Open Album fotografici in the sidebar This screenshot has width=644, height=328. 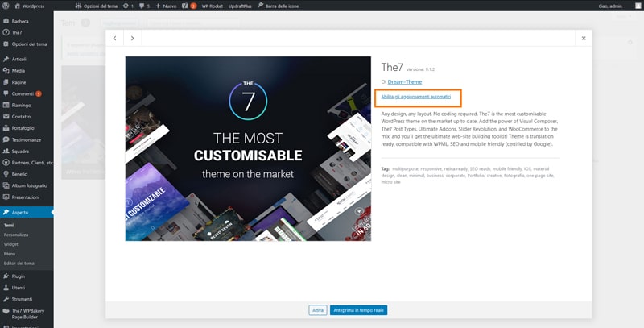[27, 186]
